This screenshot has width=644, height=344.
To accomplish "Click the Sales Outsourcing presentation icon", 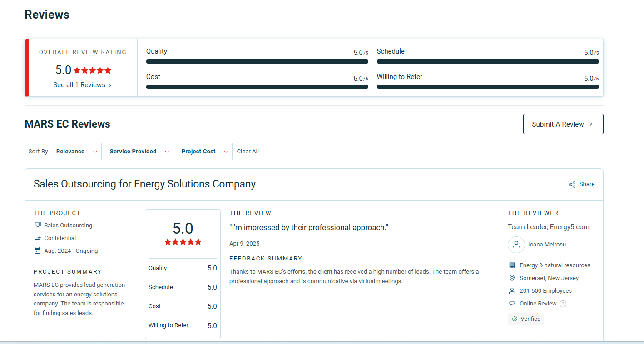I will click(x=38, y=225).
